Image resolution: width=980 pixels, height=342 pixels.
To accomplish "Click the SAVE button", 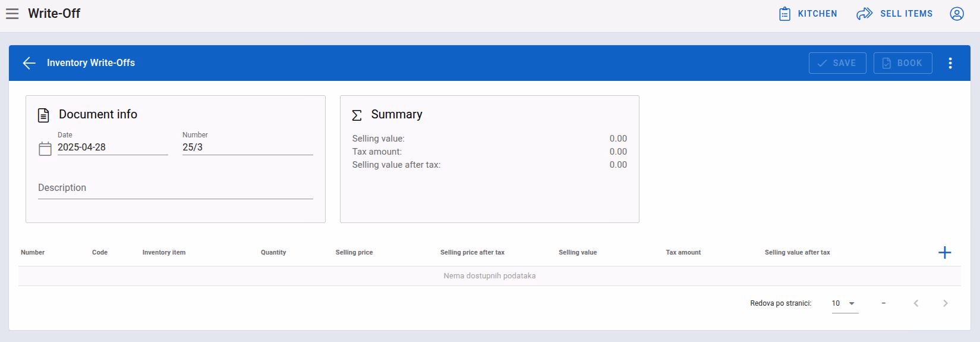I will 837,63.
